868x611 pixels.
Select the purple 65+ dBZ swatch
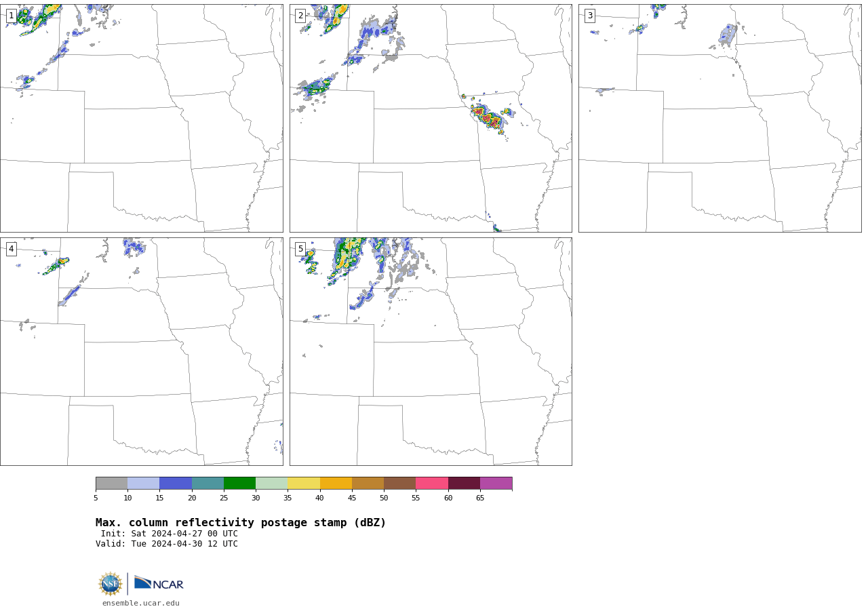496,484
